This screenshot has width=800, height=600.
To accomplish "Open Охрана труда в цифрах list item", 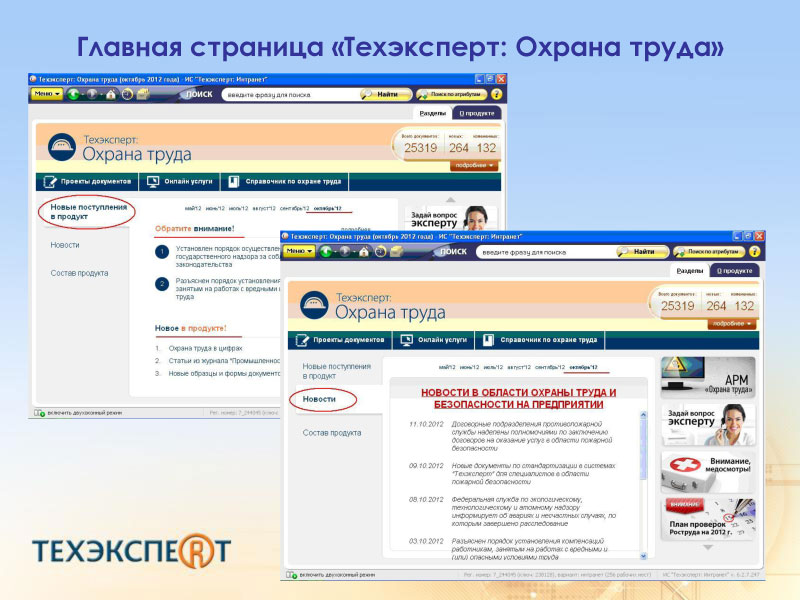I will (x=205, y=348).
